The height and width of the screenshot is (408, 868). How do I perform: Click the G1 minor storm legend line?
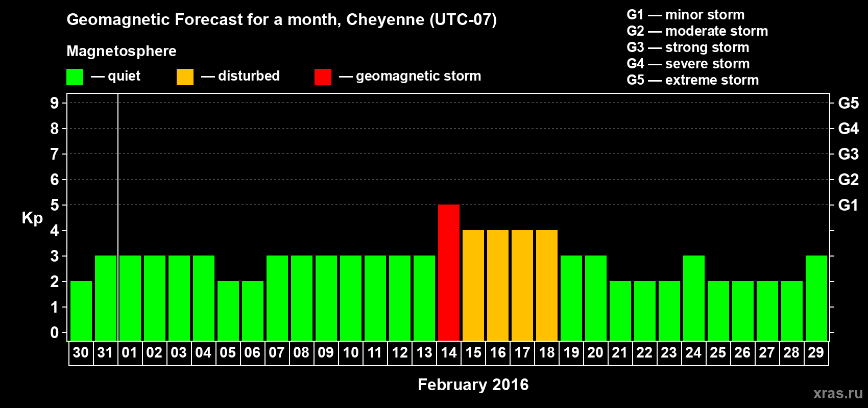pos(686,15)
